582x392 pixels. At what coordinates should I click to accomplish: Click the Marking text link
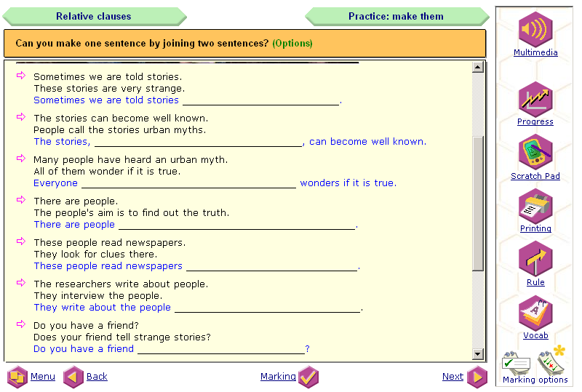(278, 377)
